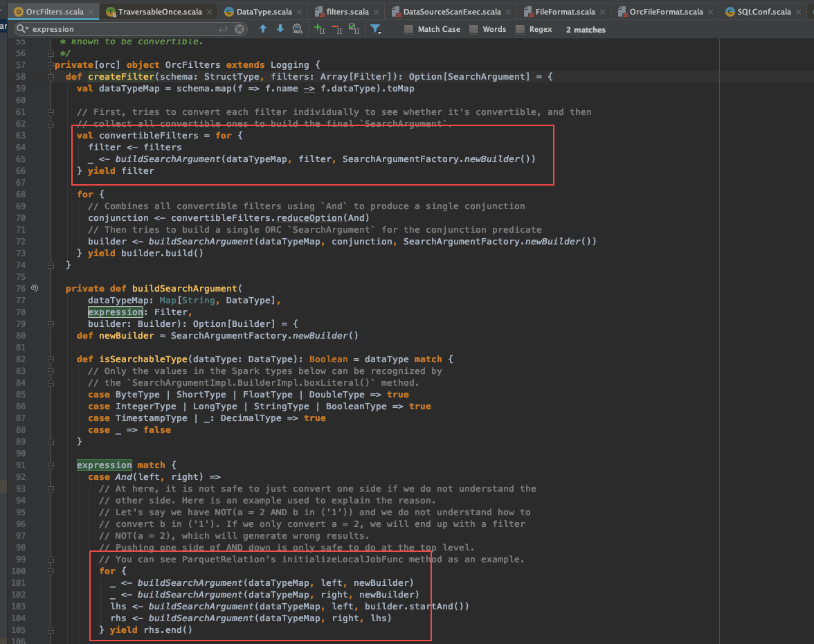The image size is (814, 644).
Task: Click 'TimestampType' on line 87
Action: click(x=151, y=418)
